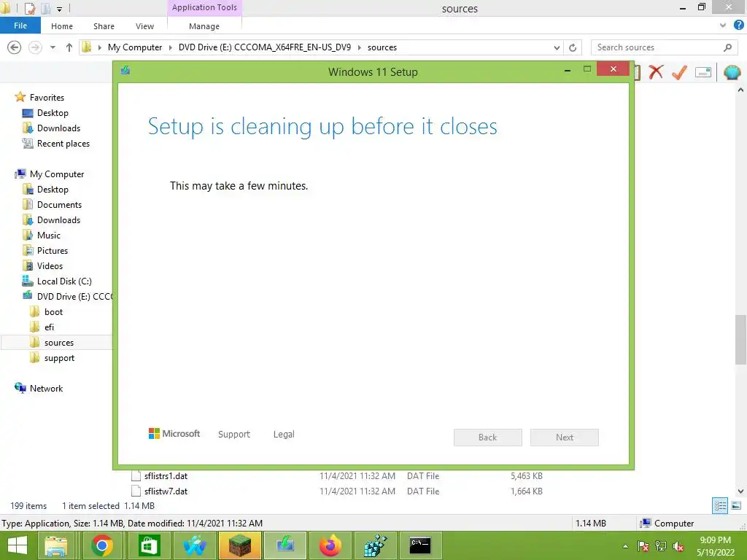Open Firefox from taskbar
The image size is (747, 560).
coord(330,545)
